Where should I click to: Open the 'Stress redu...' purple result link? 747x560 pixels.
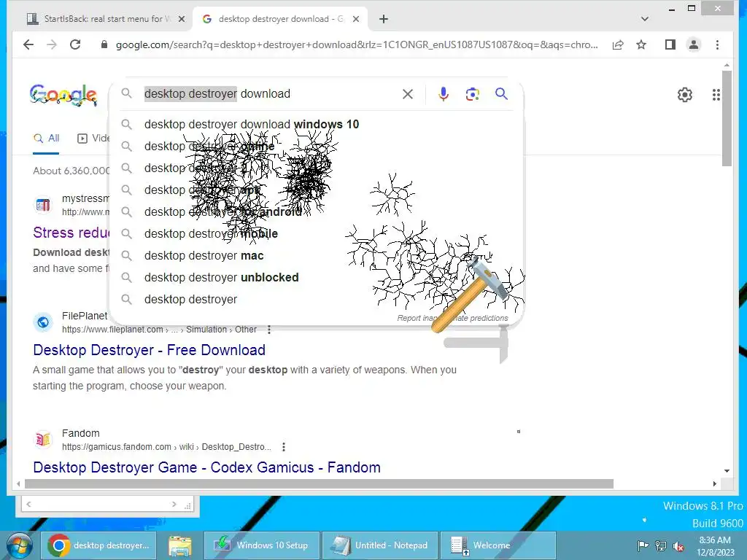71,233
